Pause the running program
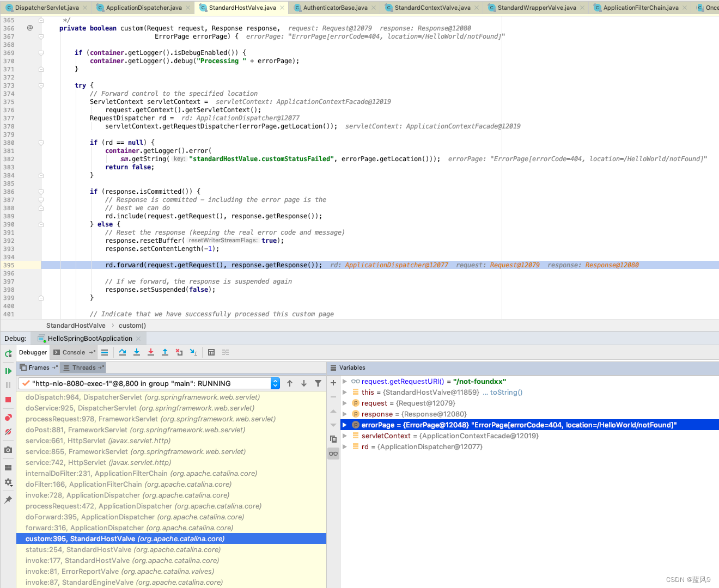The image size is (719, 588). pos(8,385)
